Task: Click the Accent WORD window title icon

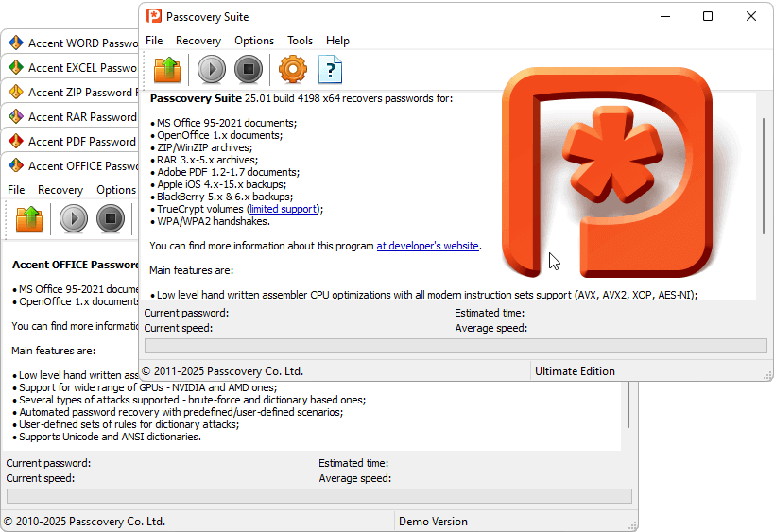Action: pyautogui.click(x=16, y=43)
